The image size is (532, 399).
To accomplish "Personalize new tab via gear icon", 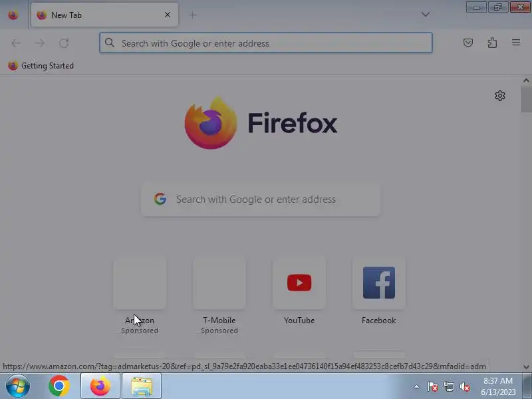I will click(500, 96).
